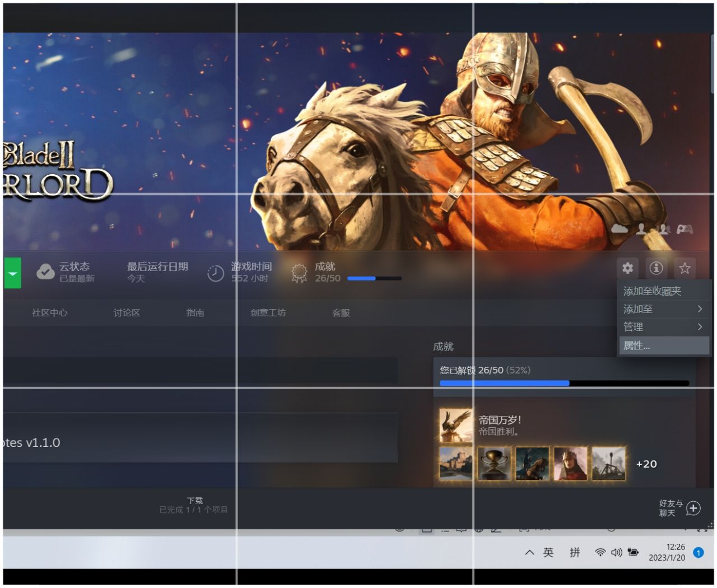Click the 最后运行日期 今天 text
The width and height of the screenshot is (717, 588).
pos(157,272)
